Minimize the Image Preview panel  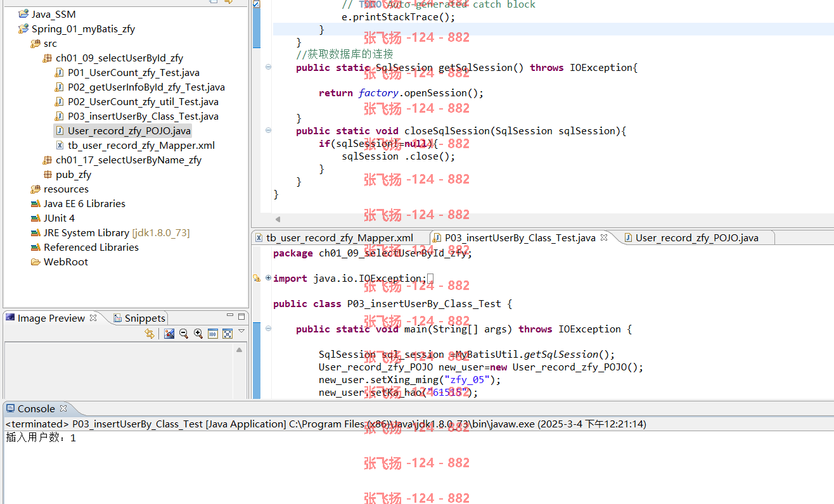[x=230, y=315]
